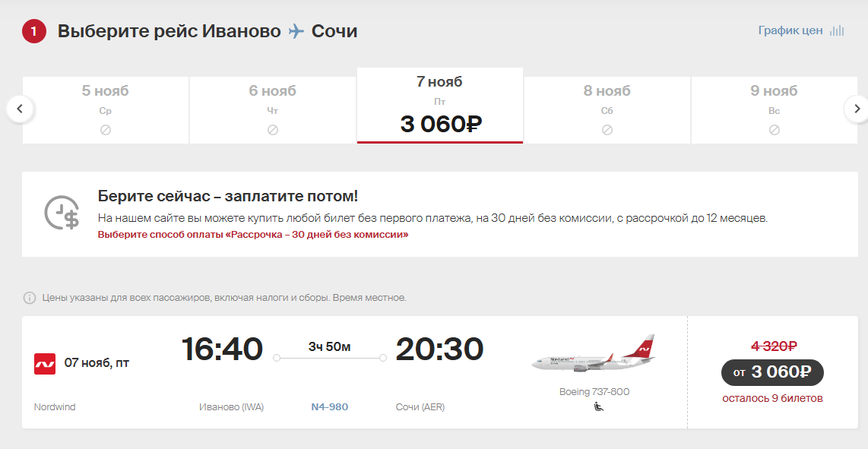
Task: Click the 3ч 50м flight duration line
Action: pyautogui.click(x=329, y=358)
